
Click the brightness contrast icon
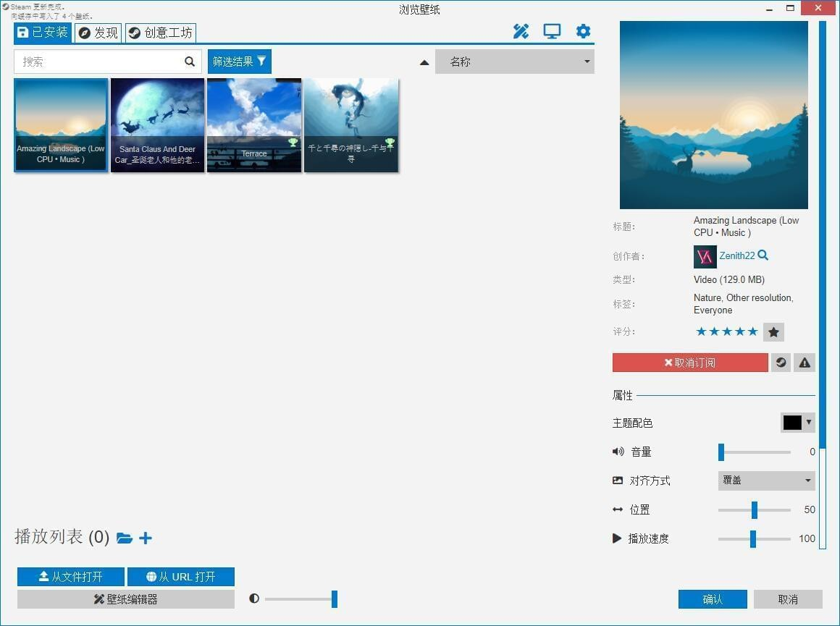point(254,598)
